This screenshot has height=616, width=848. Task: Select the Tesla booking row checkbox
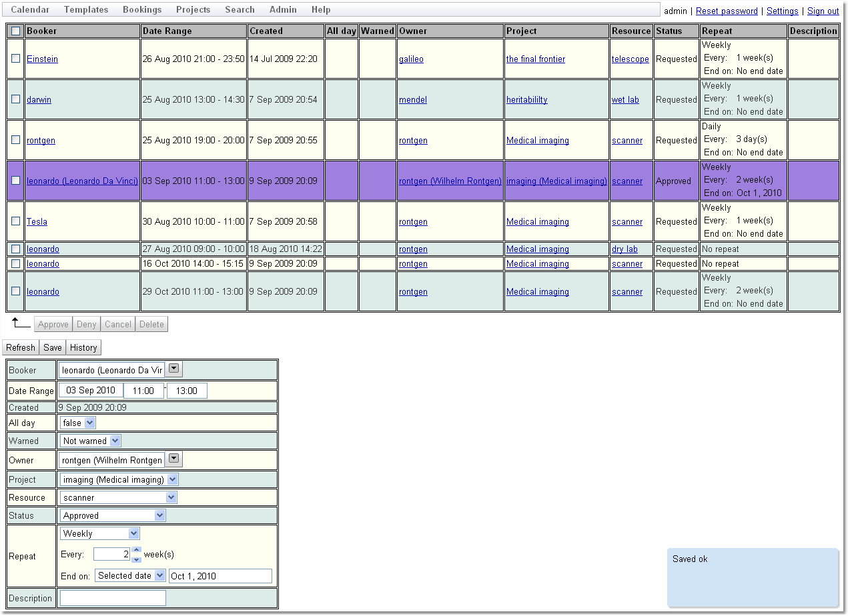coord(16,221)
